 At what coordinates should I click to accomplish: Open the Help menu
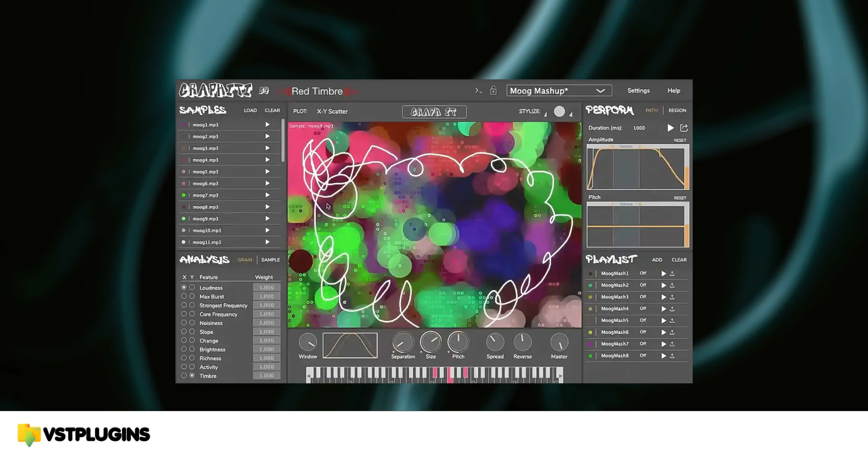(674, 91)
